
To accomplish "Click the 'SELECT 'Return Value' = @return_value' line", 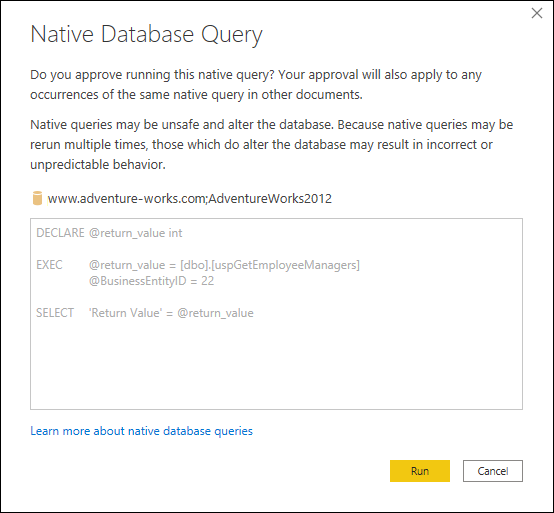I will point(145,313).
